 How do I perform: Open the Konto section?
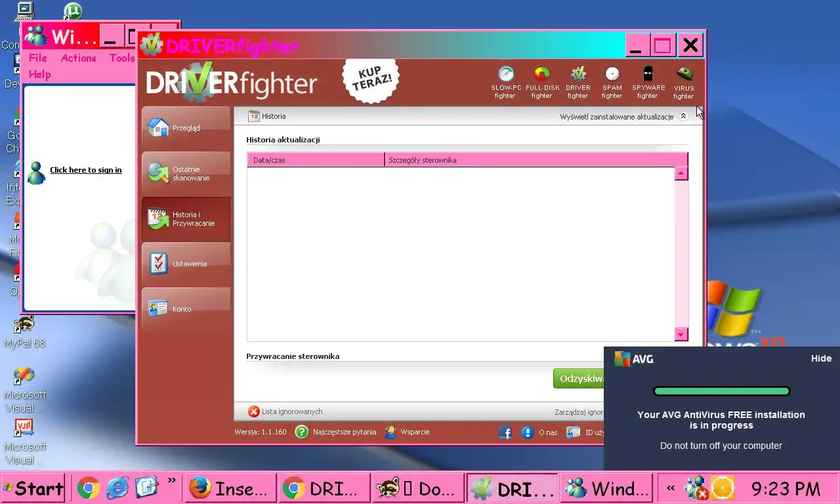pos(186,309)
